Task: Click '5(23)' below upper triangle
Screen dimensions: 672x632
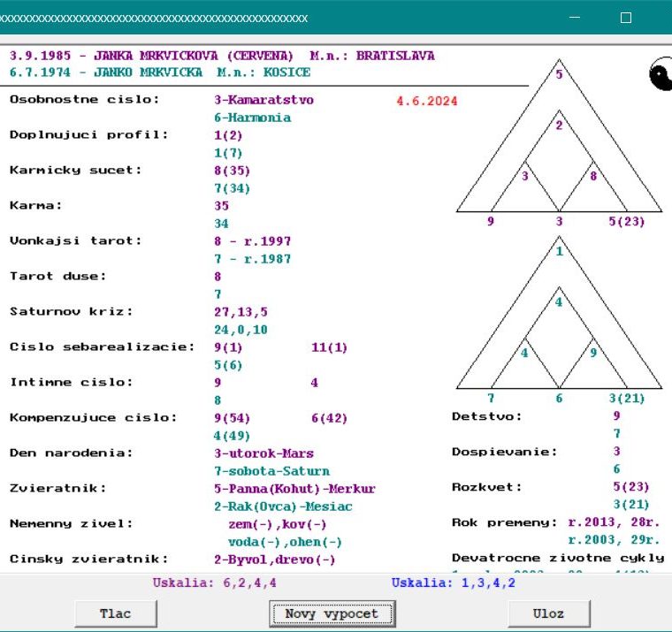Action: point(627,221)
